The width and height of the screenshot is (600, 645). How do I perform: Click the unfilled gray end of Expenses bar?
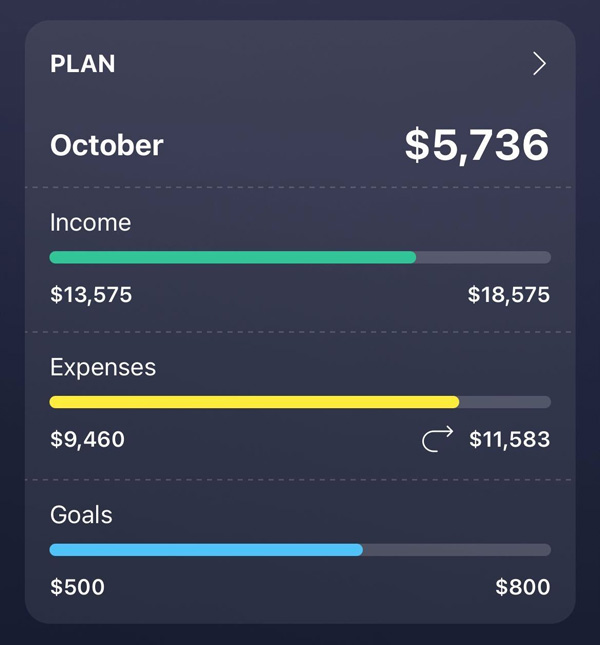(505, 402)
